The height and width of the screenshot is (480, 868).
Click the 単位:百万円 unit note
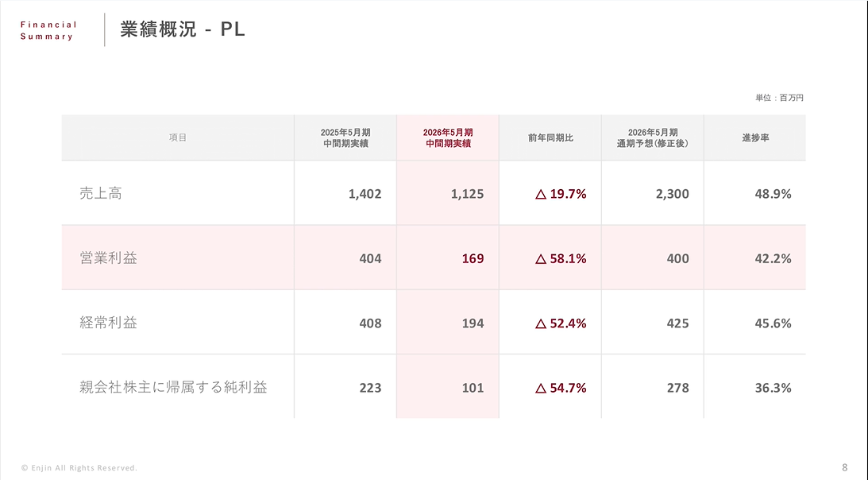780,98
